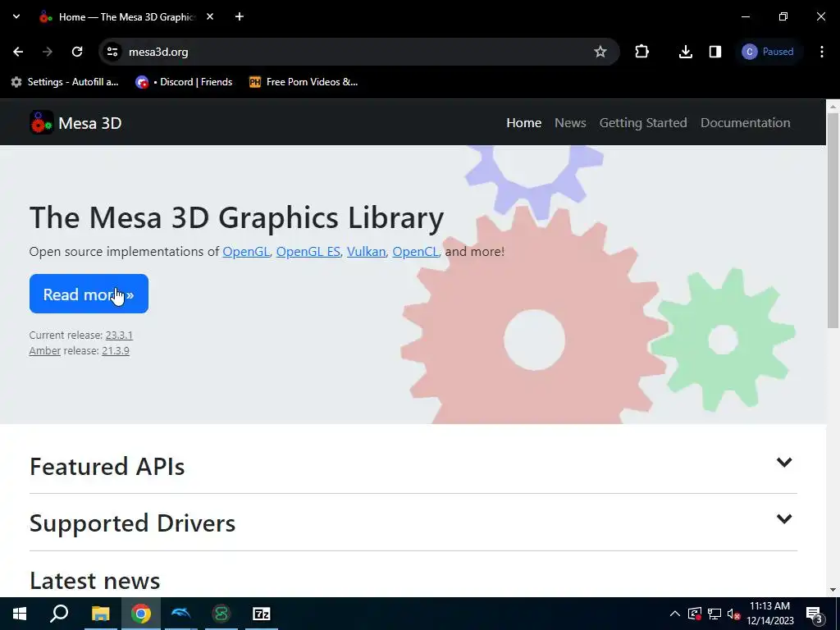Click the Paused profile avatar
The height and width of the screenshot is (630, 840).
click(x=768, y=52)
